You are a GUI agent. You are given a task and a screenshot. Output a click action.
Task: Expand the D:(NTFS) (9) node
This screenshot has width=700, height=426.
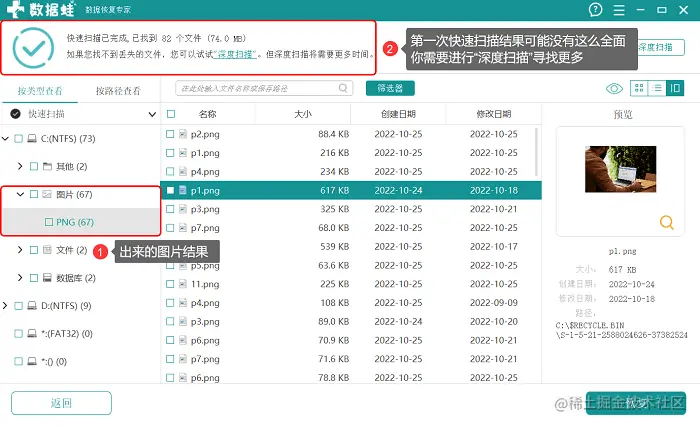(x=5, y=306)
